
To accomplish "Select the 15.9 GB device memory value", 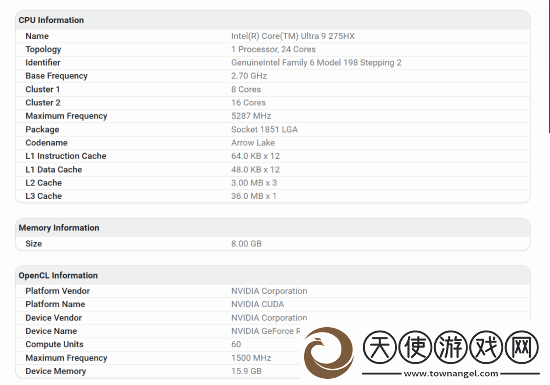I will 246,371.
